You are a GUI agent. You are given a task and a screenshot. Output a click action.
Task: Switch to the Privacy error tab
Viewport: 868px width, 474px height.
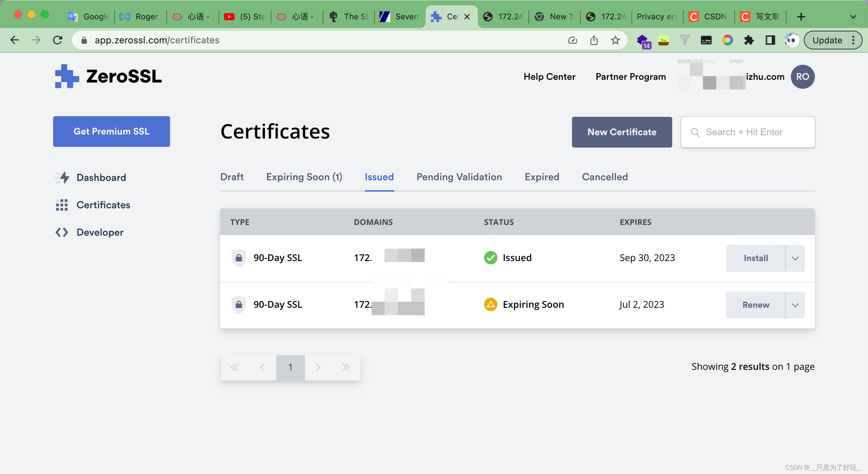tap(657, 16)
